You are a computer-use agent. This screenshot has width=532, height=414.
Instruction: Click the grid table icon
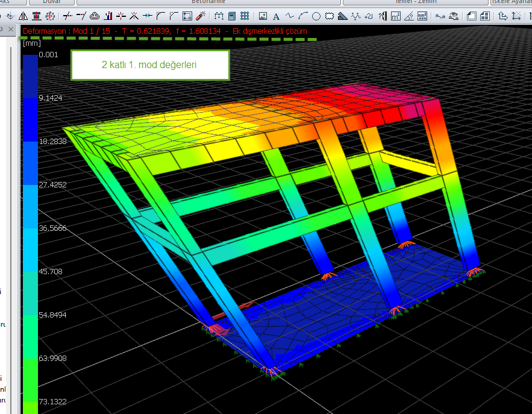(245, 16)
